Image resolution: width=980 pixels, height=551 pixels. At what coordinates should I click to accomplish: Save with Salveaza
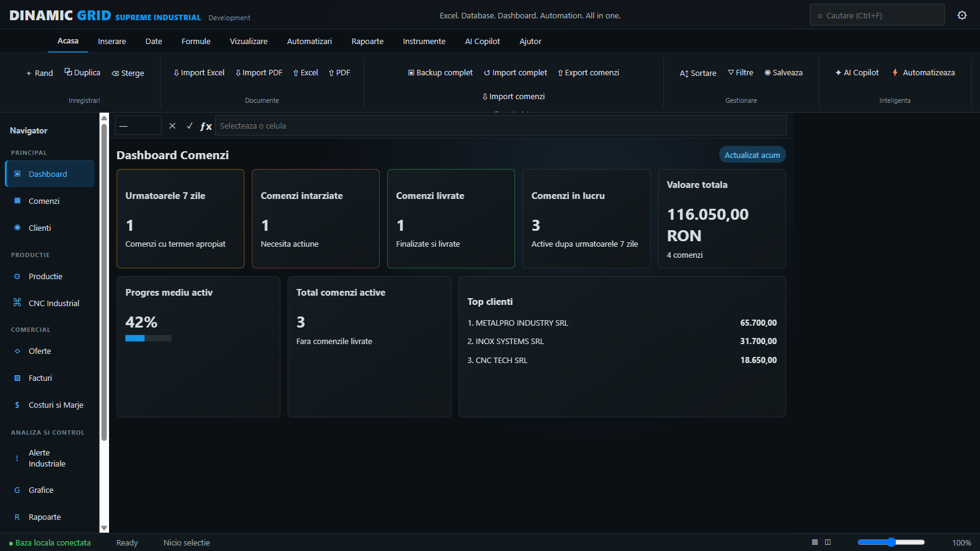coord(783,72)
